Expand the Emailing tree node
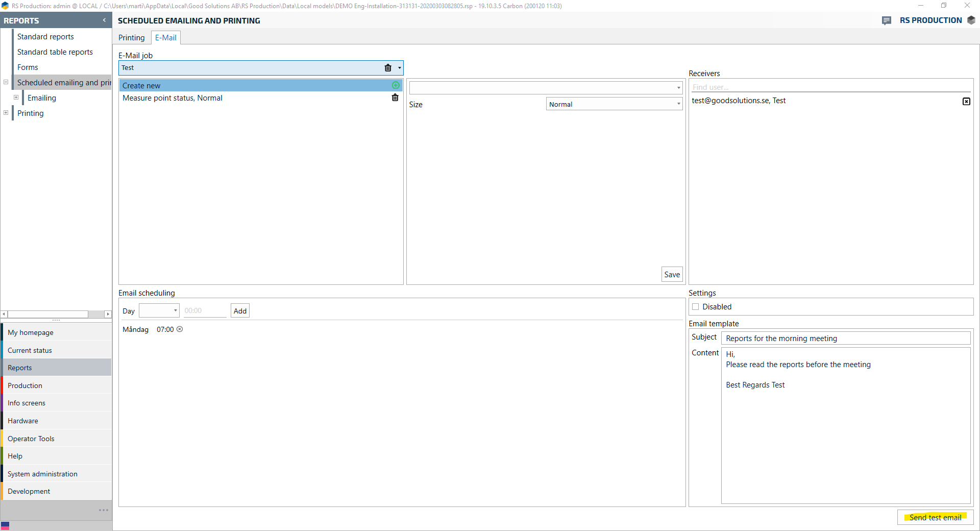The width and height of the screenshot is (980, 531). coord(16,98)
